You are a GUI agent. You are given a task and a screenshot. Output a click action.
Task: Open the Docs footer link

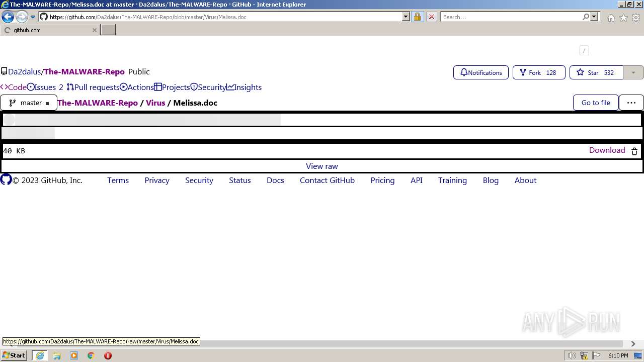(275, 180)
